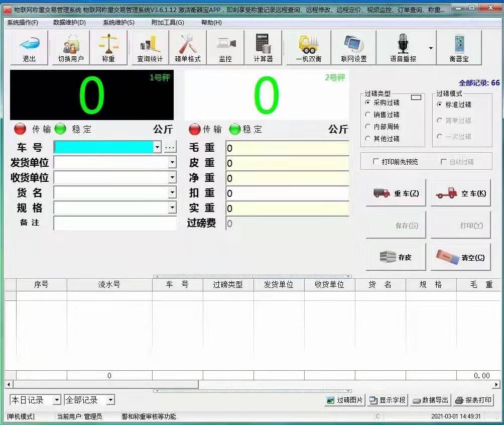
Task: Open the 监控 camera monitoring icon
Action: pos(225,48)
